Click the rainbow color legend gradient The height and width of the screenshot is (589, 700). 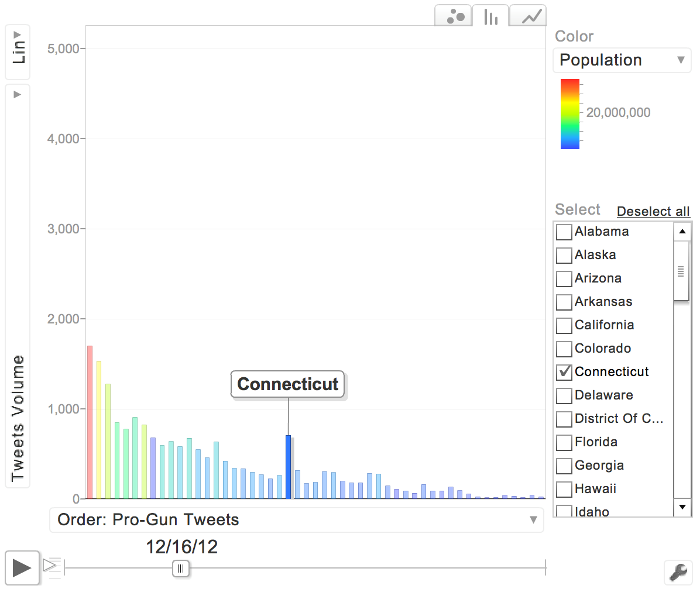pos(569,114)
